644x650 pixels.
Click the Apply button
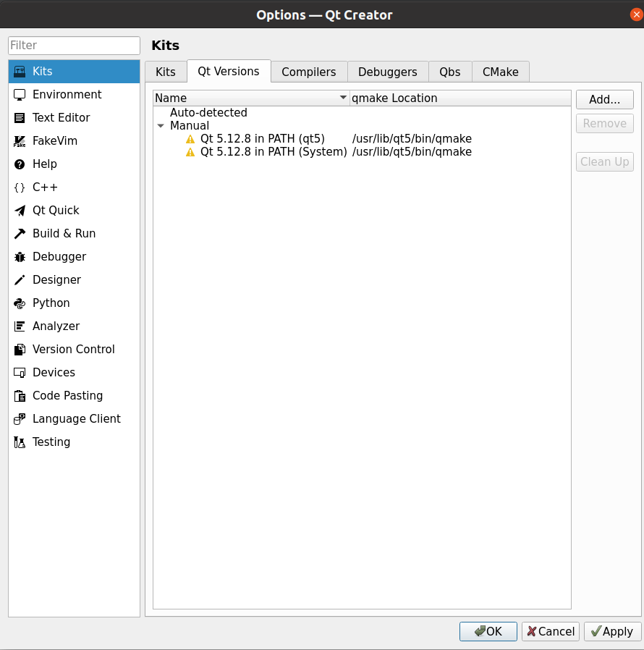point(612,631)
